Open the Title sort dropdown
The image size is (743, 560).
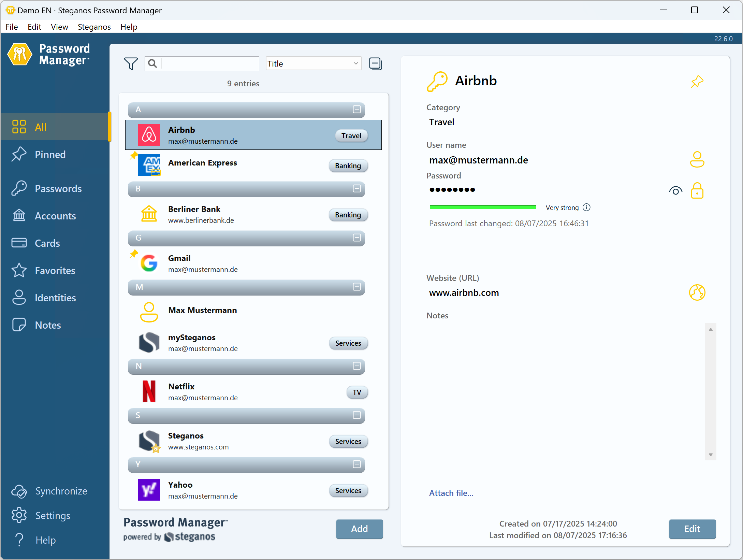point(314,64)
